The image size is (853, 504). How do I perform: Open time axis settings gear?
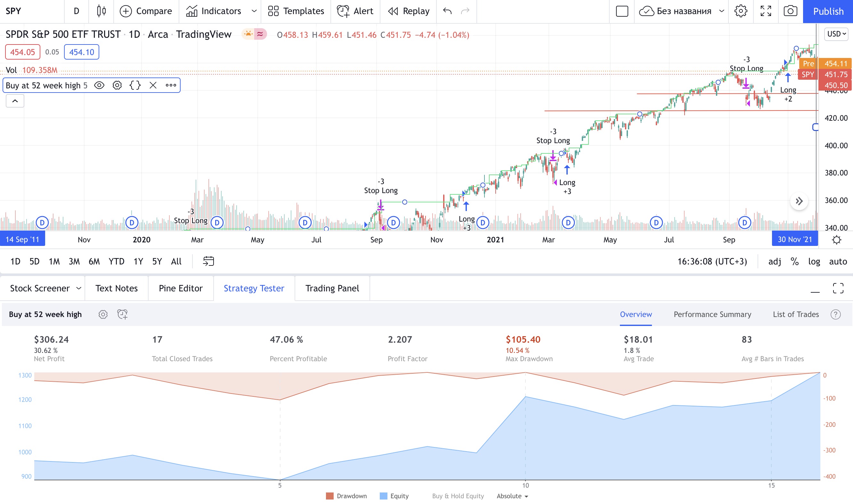837,240
